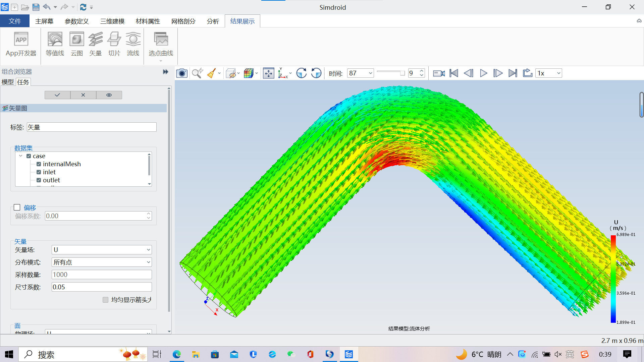This screenshot has width=644, height=362.
Task: Open file via folder icon in title bar
Action: coord(25,7)
